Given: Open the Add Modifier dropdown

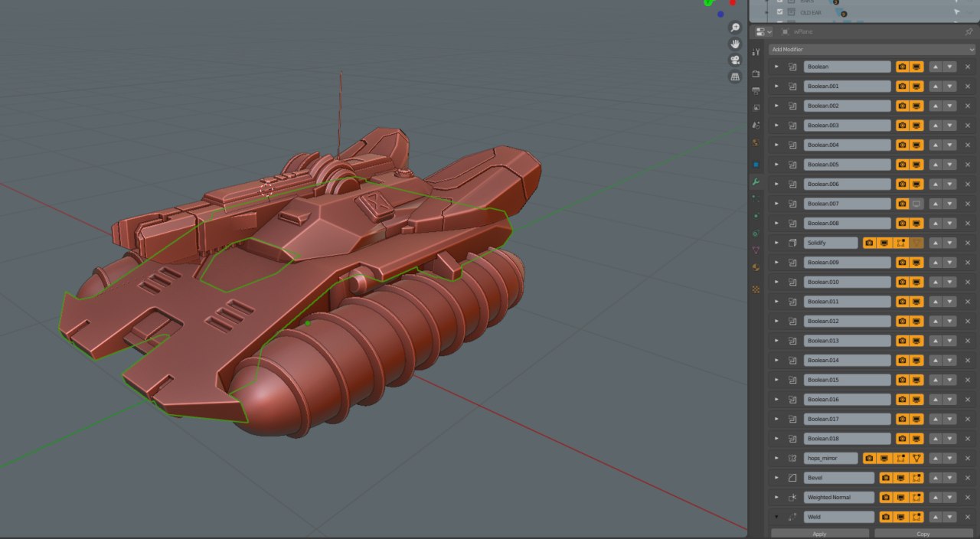Looking at the screenshot, I should [872, 49].
